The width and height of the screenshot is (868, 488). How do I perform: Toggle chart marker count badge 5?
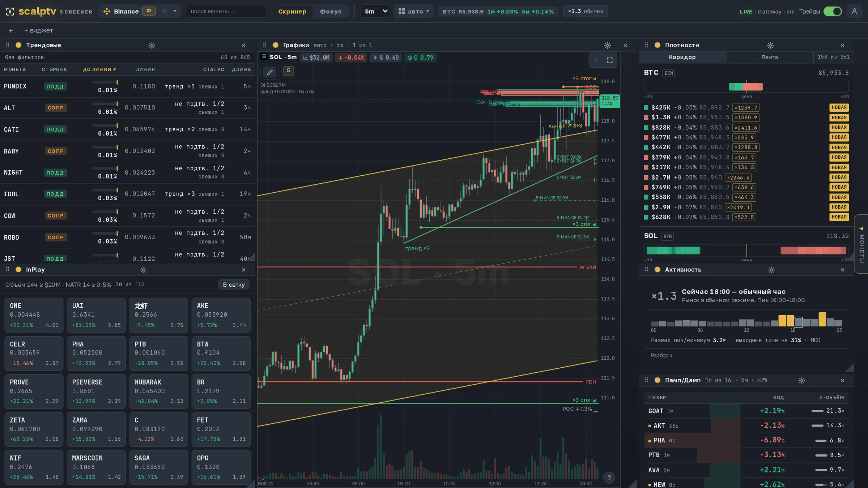[288, 71]
